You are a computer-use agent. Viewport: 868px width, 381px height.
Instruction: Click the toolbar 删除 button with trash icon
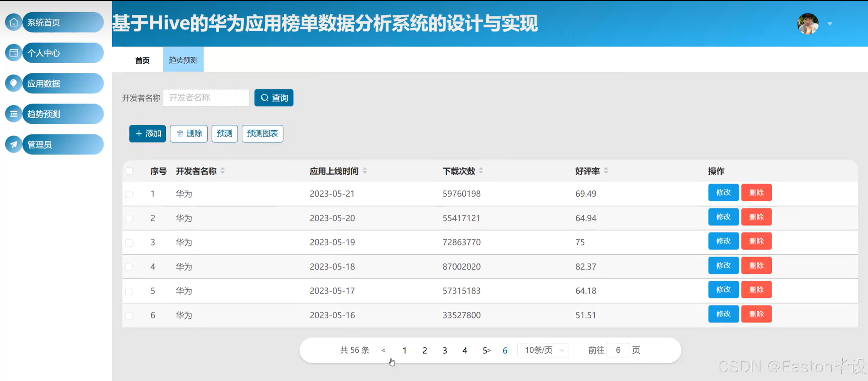(189, 133)
